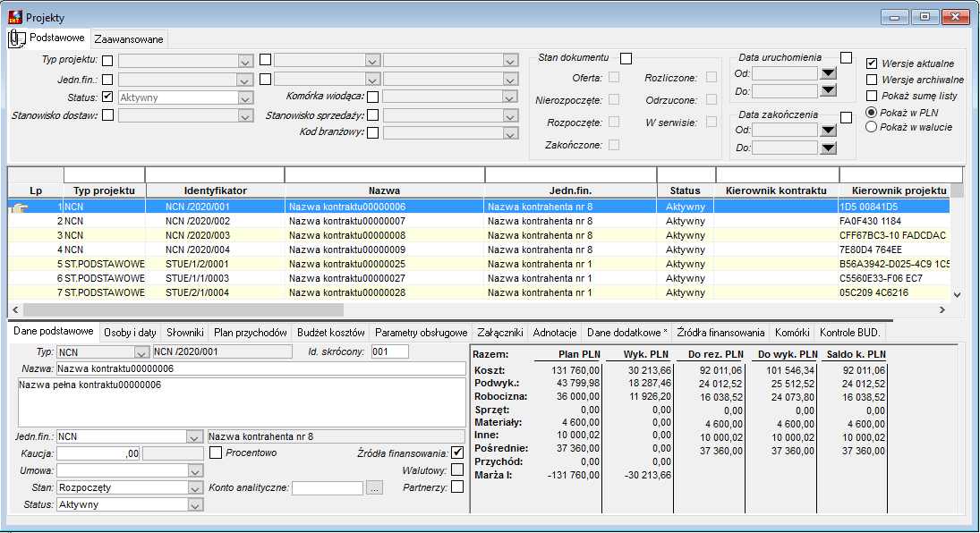Click the paperclip attachments icon
Screen dimensions: 980x533
pyautogui.click(x=17, y=38)
